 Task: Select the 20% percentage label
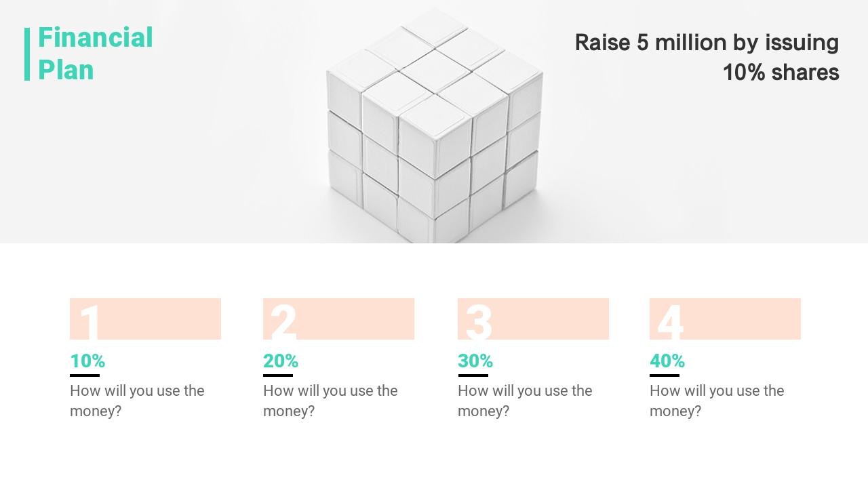[x=281, y=361]
